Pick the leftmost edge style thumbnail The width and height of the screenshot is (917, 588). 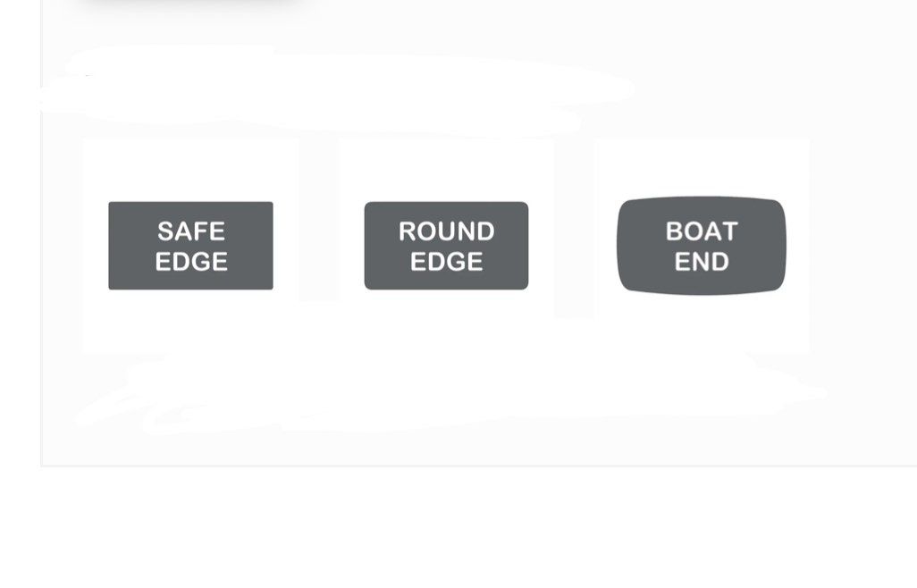pyautogui.click(x=190, y=246)
